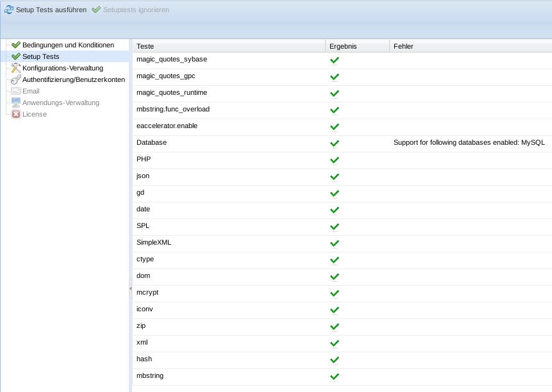This screenshot has height=392, width=552.
Task: Click the MySQL database support message
Action: 469,142
